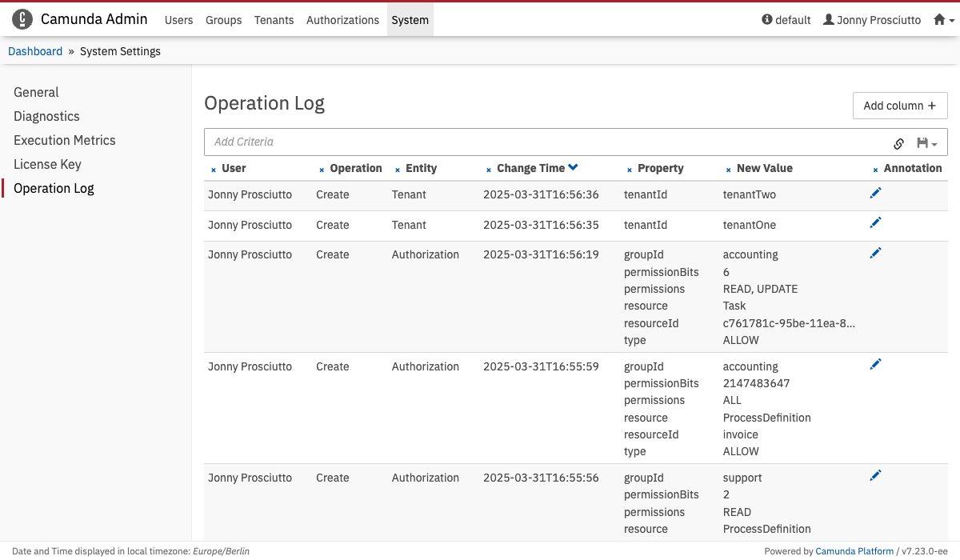Open the Jonny Prosciutto user menu
Screen dimensions: 960x560
(x=872, y=20)
